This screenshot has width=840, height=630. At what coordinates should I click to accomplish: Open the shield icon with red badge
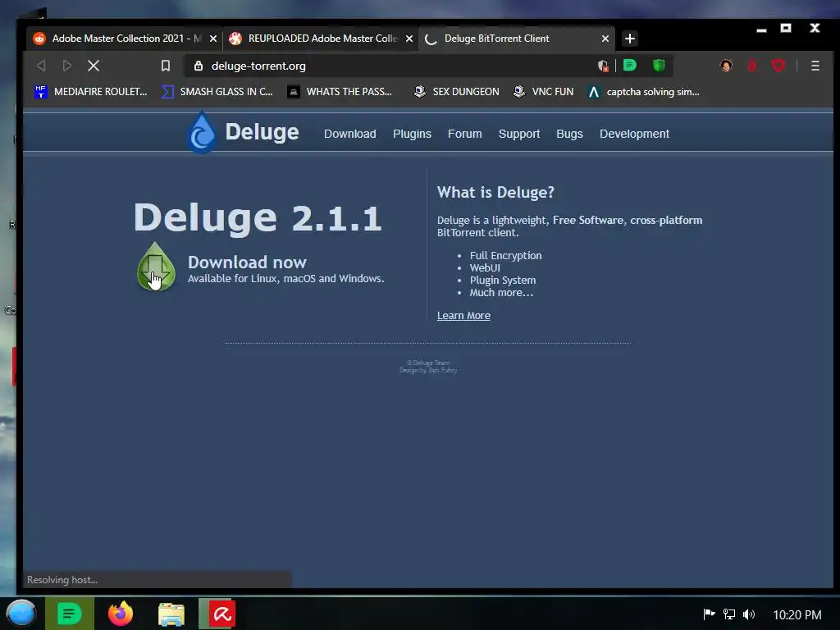click(603, 66)
